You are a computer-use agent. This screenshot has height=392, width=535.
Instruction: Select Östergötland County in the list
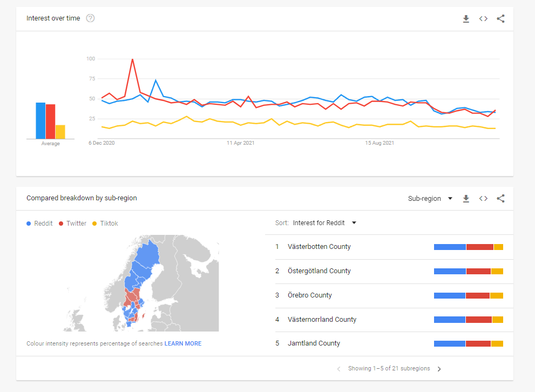tap(319, 271)
